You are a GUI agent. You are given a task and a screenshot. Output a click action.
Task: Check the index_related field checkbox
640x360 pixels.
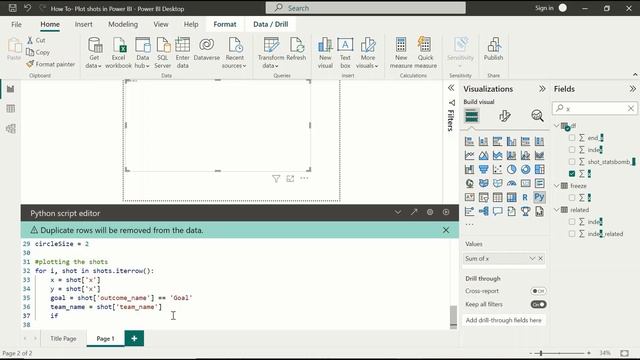(x=572, y=234)
